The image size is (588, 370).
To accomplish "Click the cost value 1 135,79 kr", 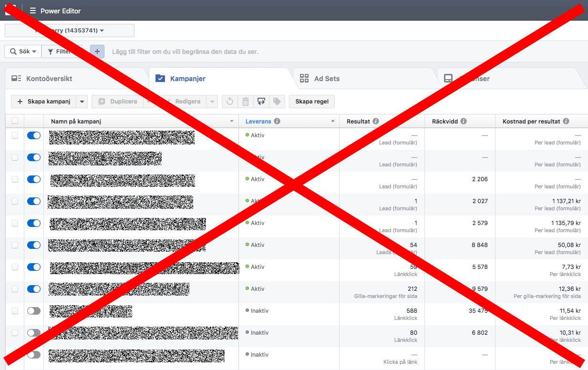I will click(x=566, y=223).
